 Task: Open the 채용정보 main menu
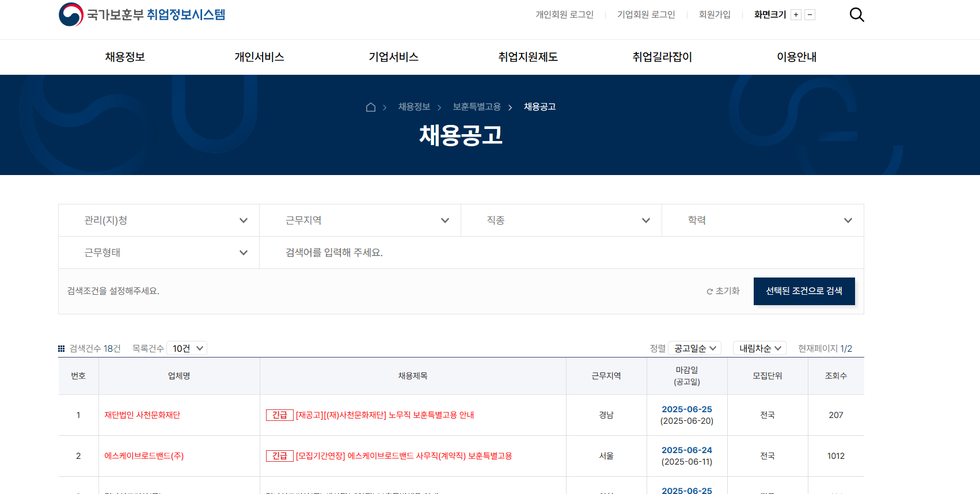coord(125,57)
